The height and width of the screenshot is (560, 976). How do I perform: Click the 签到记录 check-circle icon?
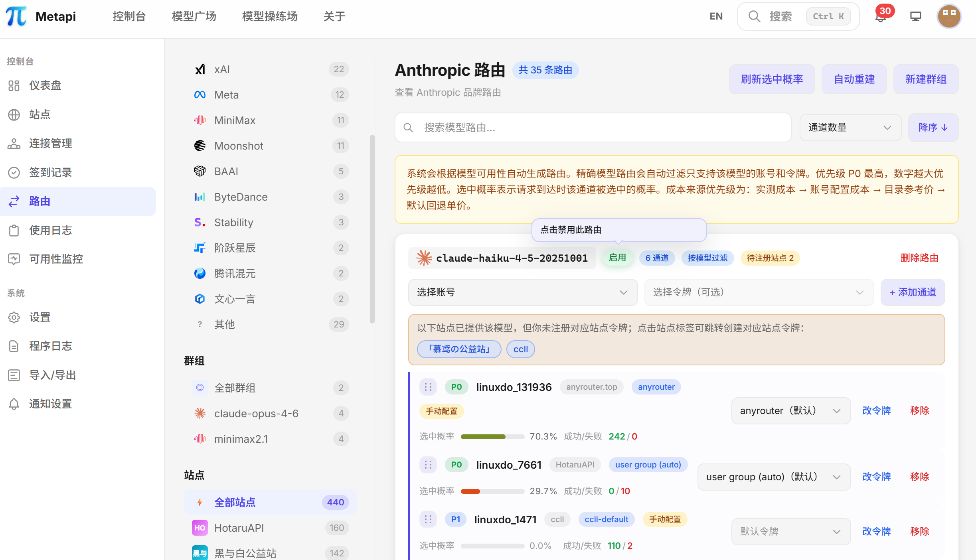click(x=14, y=172)
